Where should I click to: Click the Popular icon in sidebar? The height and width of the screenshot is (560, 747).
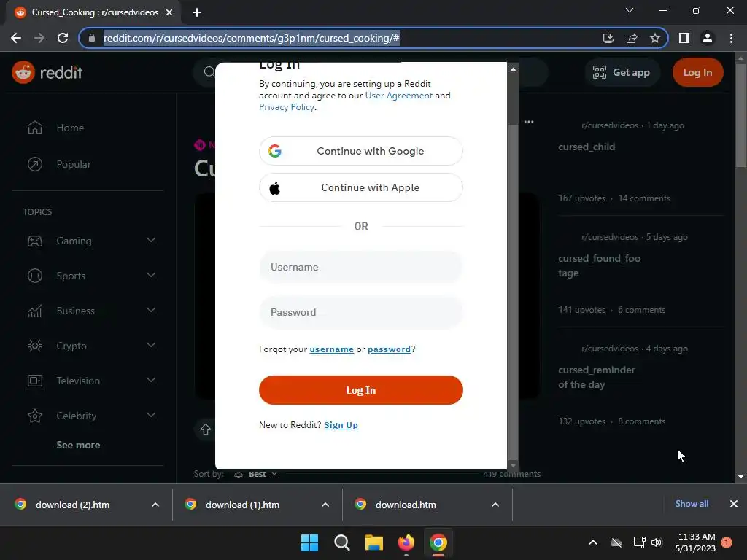(35, 164)
